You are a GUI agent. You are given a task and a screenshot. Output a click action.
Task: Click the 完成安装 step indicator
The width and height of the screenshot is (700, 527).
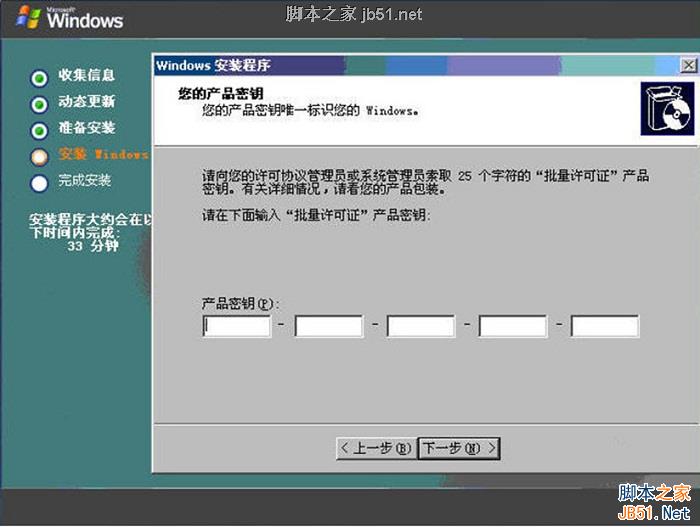(39, 183)
